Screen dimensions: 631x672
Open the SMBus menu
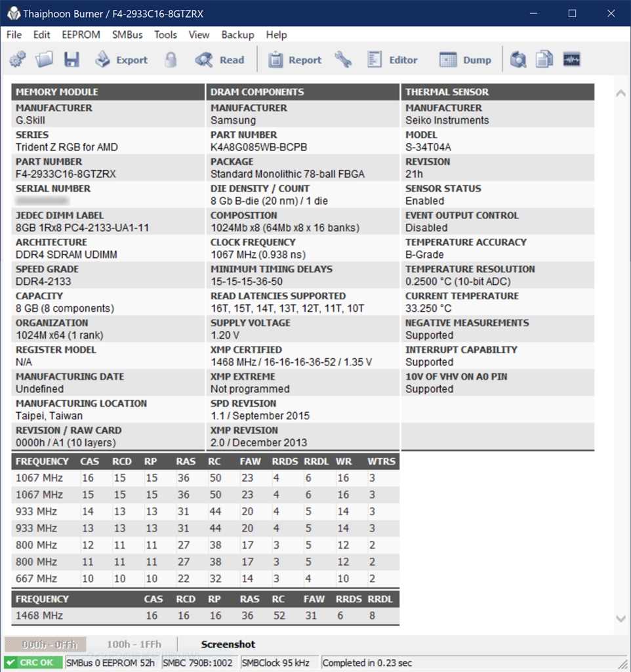point(127,35)
